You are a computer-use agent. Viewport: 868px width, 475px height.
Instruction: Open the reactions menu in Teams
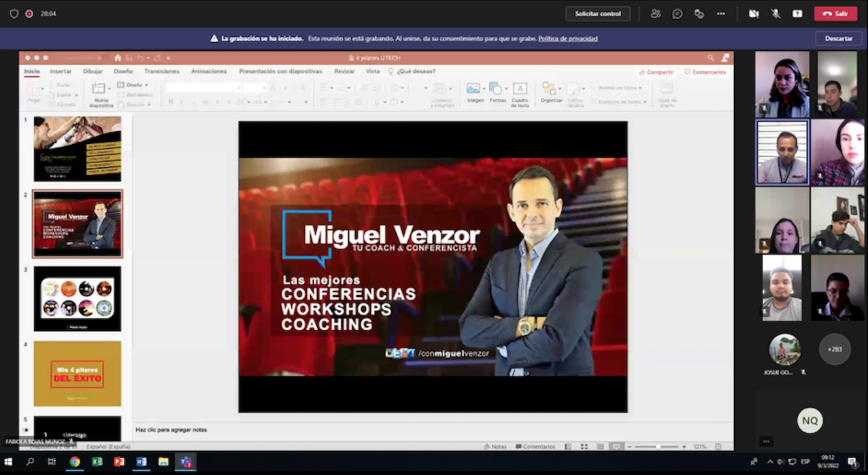[x=699, y=14]
